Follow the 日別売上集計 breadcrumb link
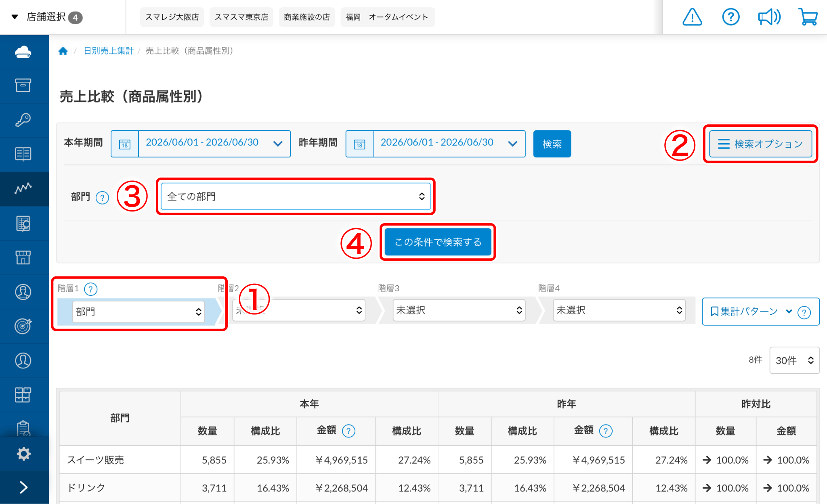Viewport: 827px width, 504px height. [x=109, y=51]
